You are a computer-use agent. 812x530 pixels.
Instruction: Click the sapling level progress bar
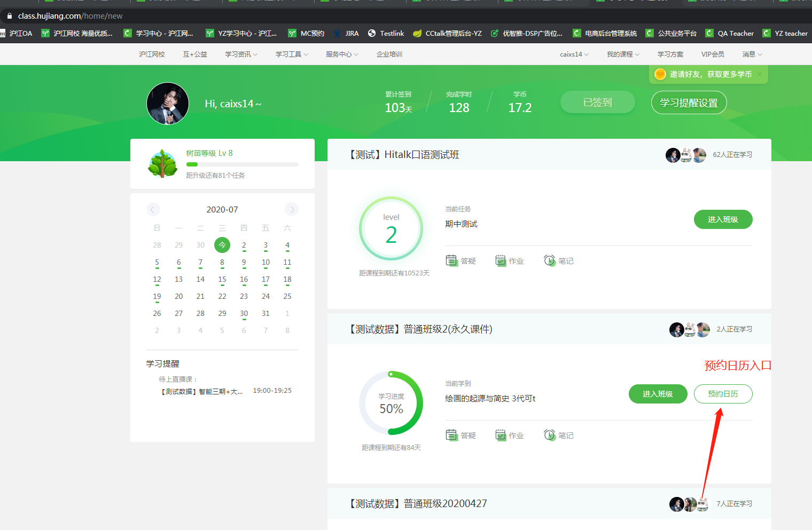pyautogui.click(x=242, y=164)
